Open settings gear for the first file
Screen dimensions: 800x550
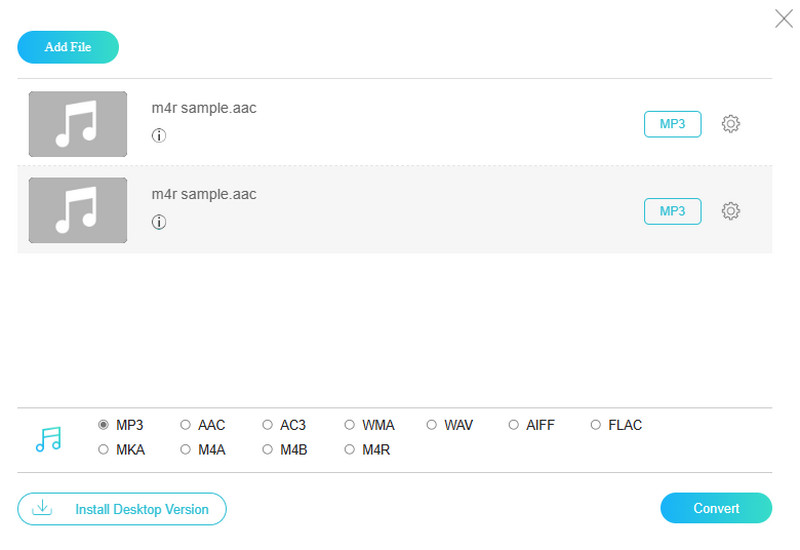(x=731, y=124)
